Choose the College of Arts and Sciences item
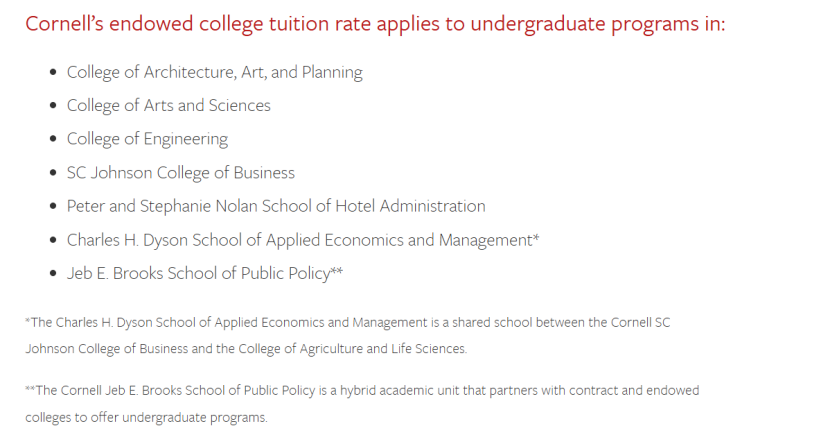The width and height of the screenshot is (831, 444). coord(169,105)
